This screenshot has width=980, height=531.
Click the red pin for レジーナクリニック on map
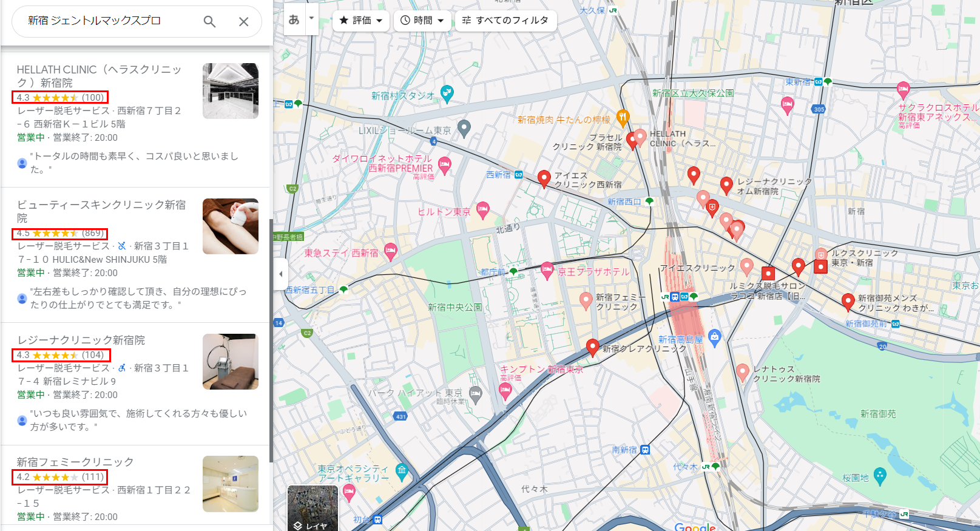[726, 185]
